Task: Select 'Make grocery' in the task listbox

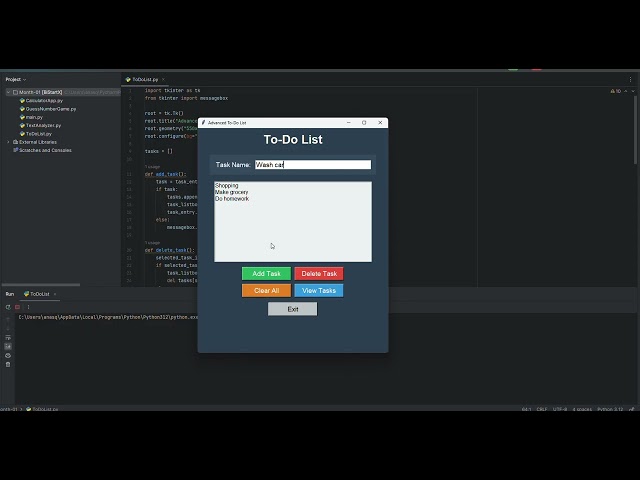Action: (x=231, y=192)
